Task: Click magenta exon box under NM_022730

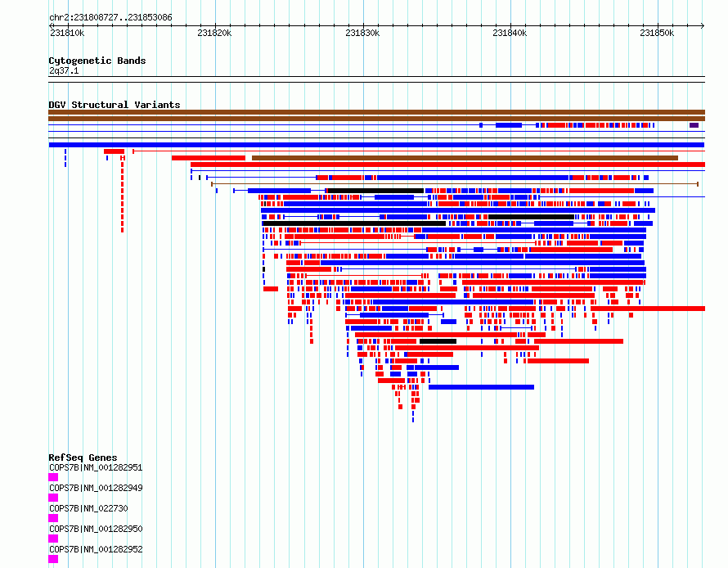Action: pyautogui.click(x=53, y=518)
